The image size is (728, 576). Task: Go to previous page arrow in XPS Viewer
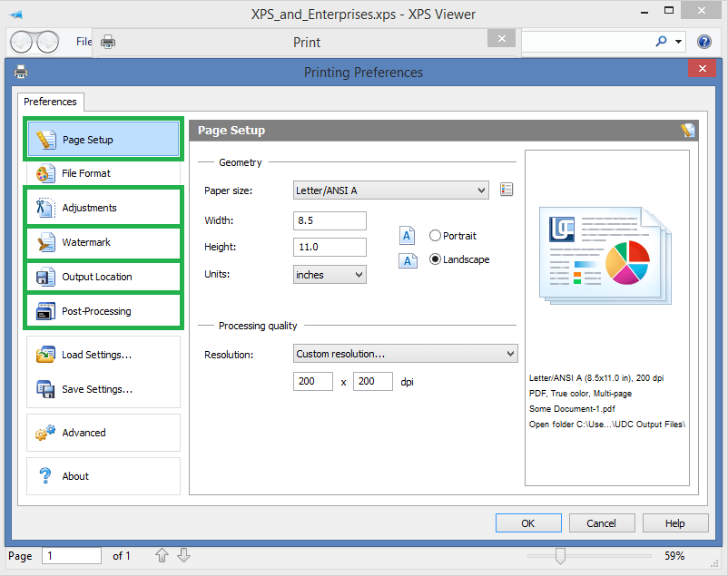pos(162,555)
